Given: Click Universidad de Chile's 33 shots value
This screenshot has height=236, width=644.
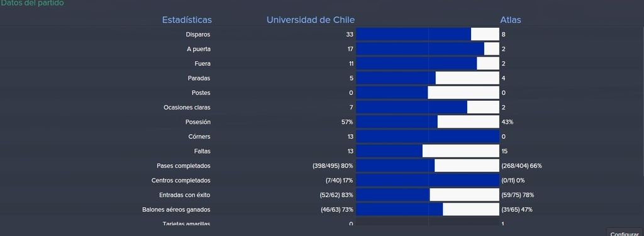Looking at the screenshot, I should point(350,35).
